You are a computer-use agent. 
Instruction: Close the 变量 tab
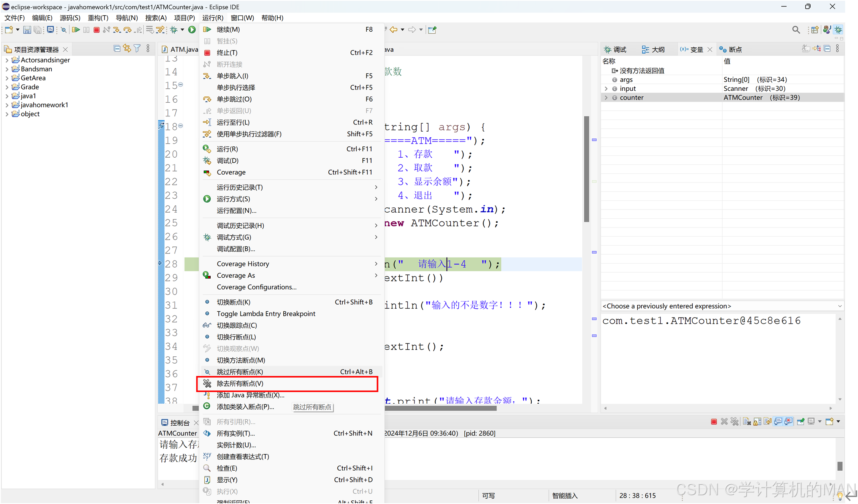tap(710, 49)
